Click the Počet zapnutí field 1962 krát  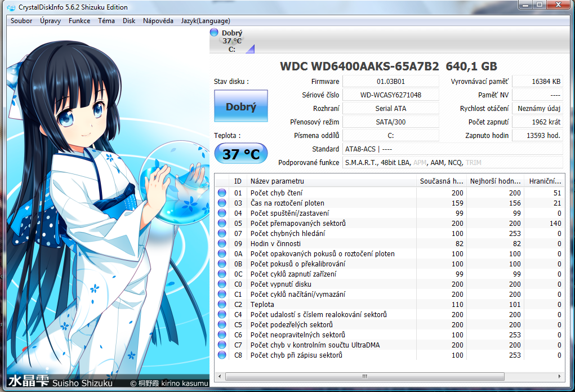point(537,122)
